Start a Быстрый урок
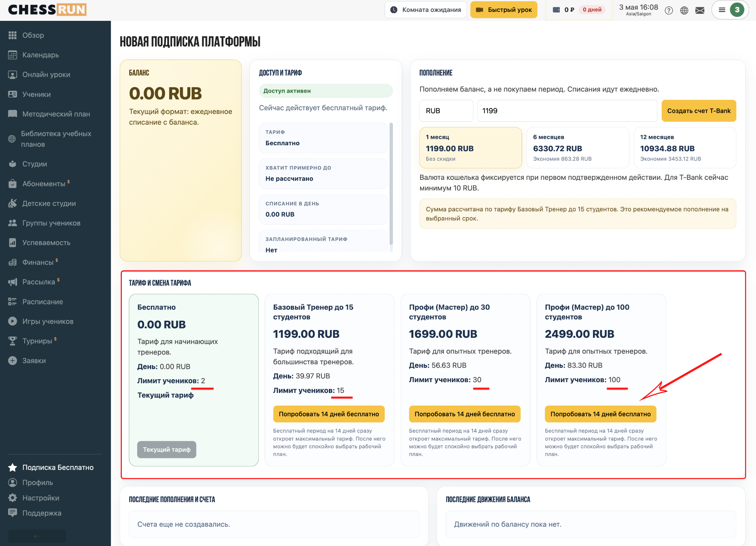Viewport: 756px width, 546px height. tap(504, 10)
